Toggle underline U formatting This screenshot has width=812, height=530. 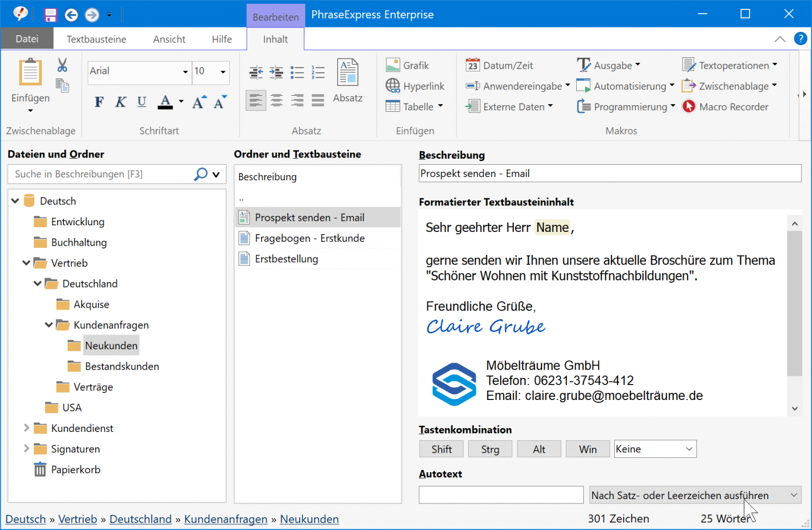pyautogui.click(x=142, y=102)
